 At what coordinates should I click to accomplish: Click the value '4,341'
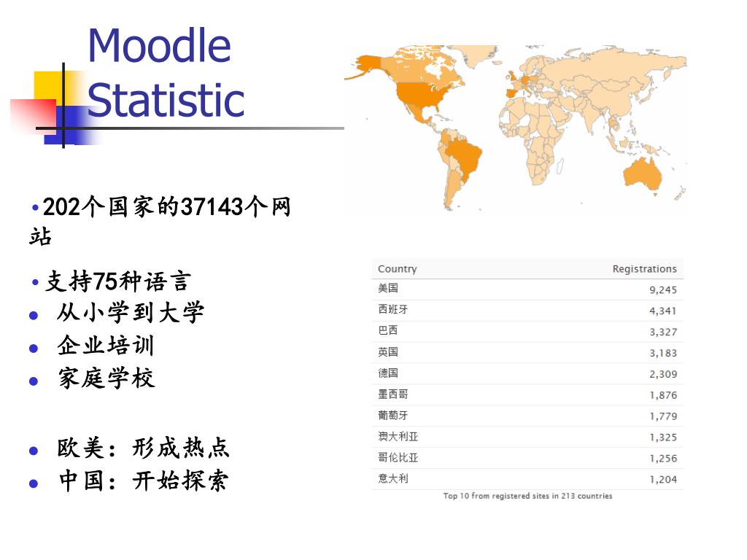(662, 311)
